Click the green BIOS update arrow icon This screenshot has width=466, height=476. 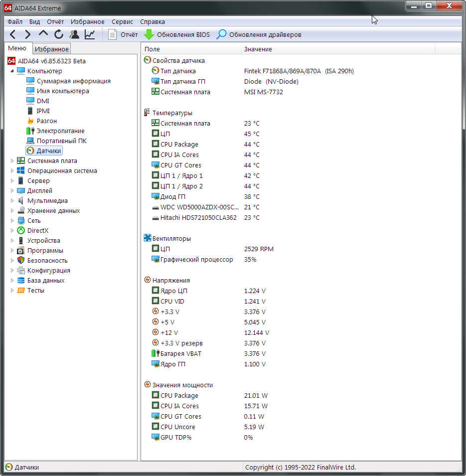click(x=149, y=34)
